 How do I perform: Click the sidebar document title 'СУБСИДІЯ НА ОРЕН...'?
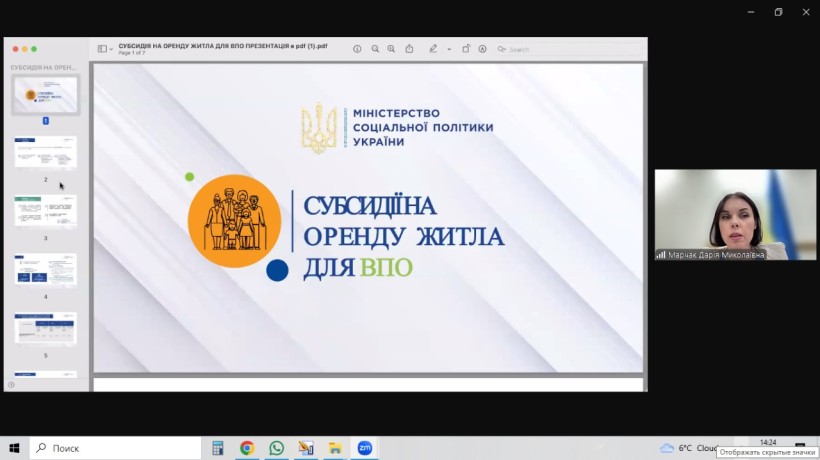coord(43,67)
